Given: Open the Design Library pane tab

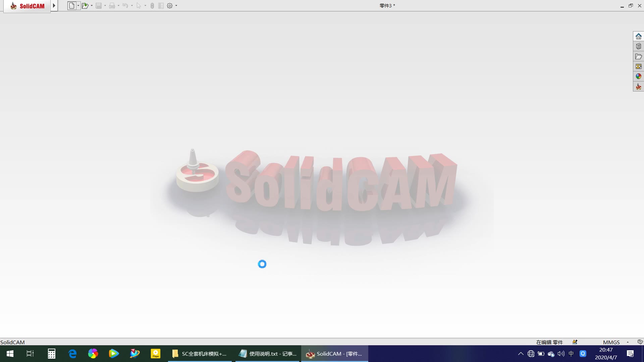Looking at the screenshot, I should click(x=638, y=46).
